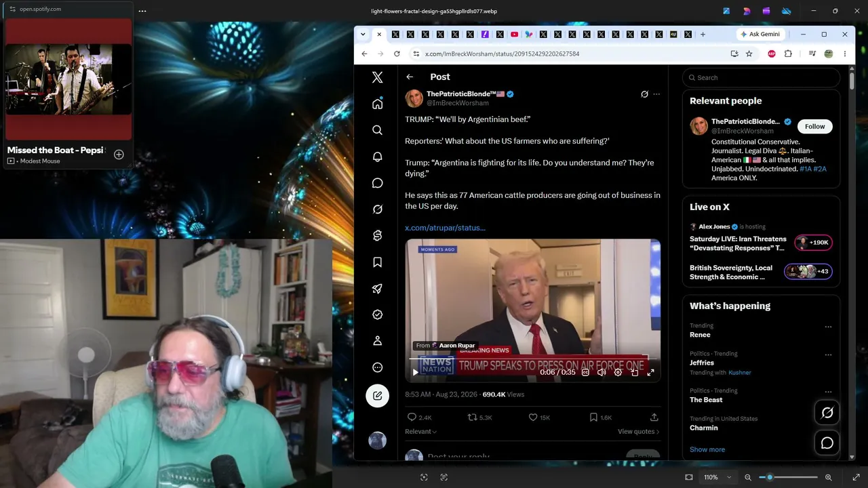Image resolution: width=868 pixels, height=488 pixels.
Task: Open the 110% zoom level dropdown
Action: pos(717,477)
